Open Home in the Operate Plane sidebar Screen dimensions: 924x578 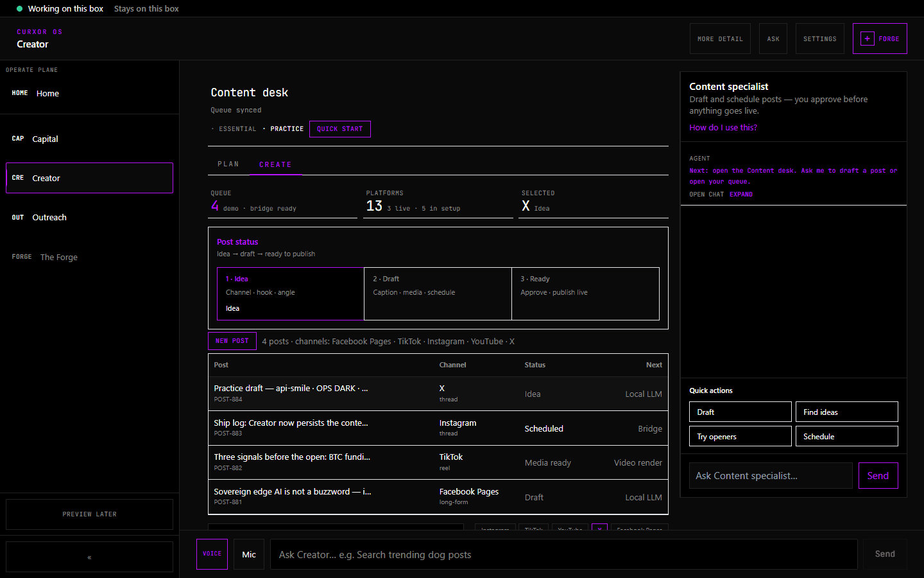pos(89,94)
